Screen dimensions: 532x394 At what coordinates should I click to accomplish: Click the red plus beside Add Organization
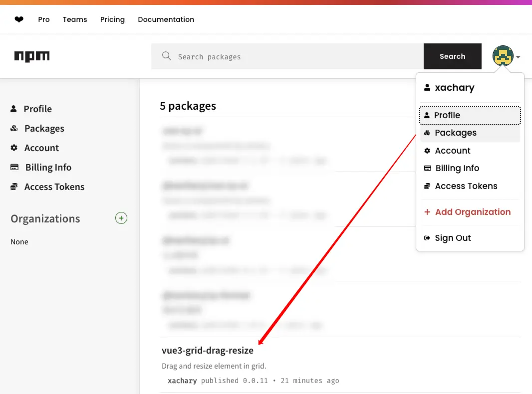[x=427, y=212]
